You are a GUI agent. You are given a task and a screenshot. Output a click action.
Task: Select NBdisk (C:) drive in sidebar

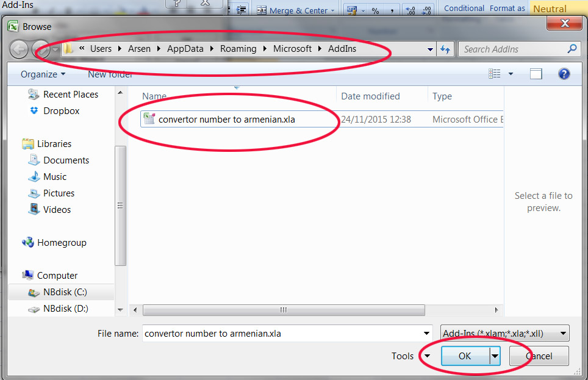click(x=65, y=292)
